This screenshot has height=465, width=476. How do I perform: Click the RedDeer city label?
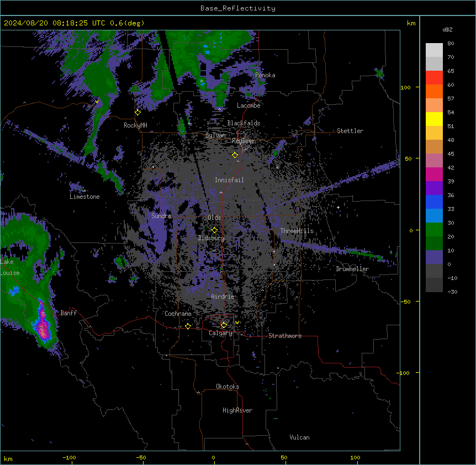click(244, 141)
